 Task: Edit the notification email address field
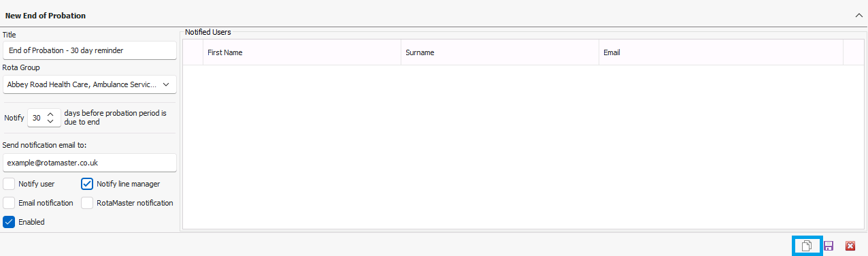click(x=89, y=163)
